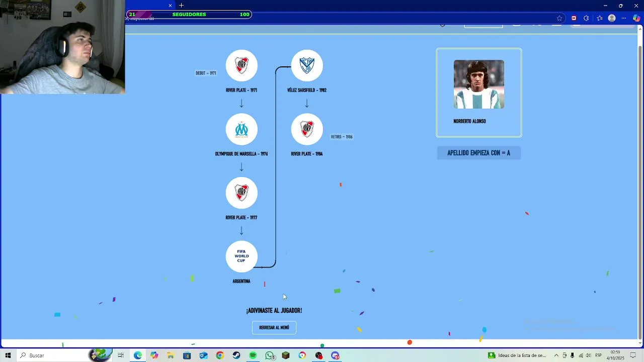The height and width of the screenshot is (362, 644).
Task: Open the volume speaker tray icon
Action: point(588,355)
